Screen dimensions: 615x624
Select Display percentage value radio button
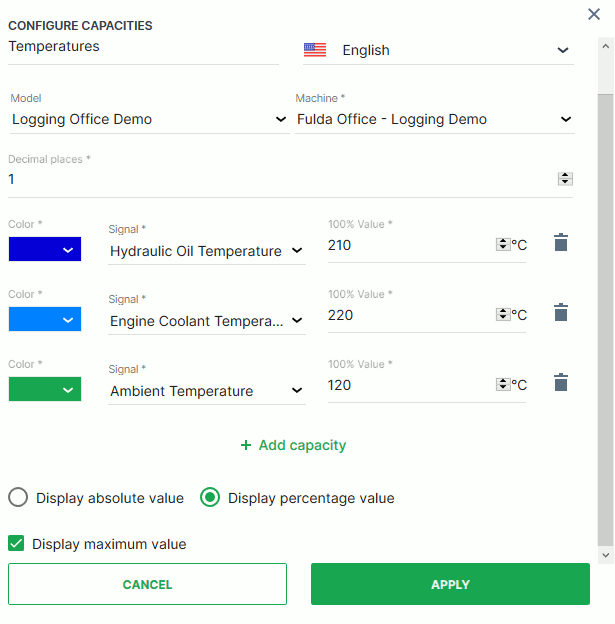pyautogui.click(x=210, y=498)
